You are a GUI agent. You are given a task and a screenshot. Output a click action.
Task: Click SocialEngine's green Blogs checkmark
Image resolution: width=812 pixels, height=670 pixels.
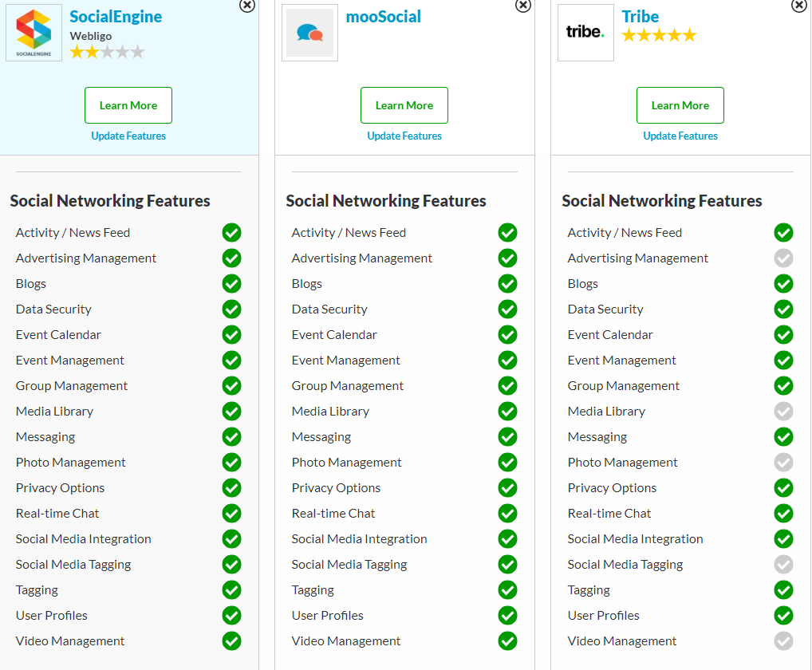(231, 283)
